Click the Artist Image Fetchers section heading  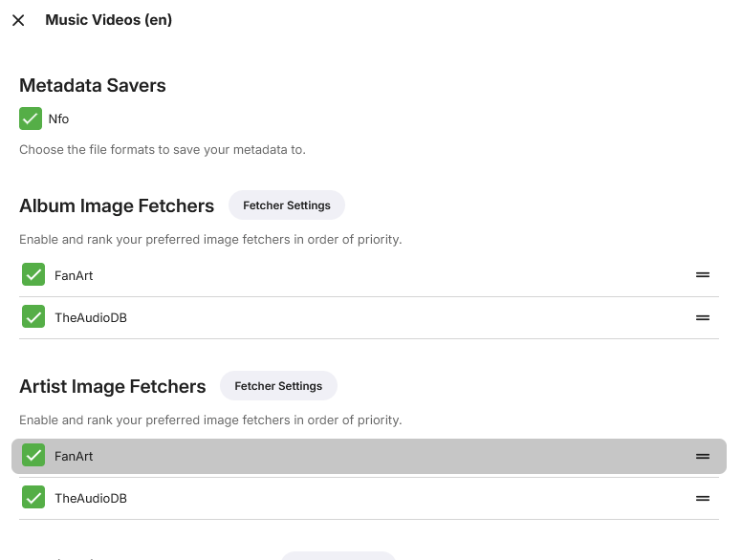pos(113,386)
